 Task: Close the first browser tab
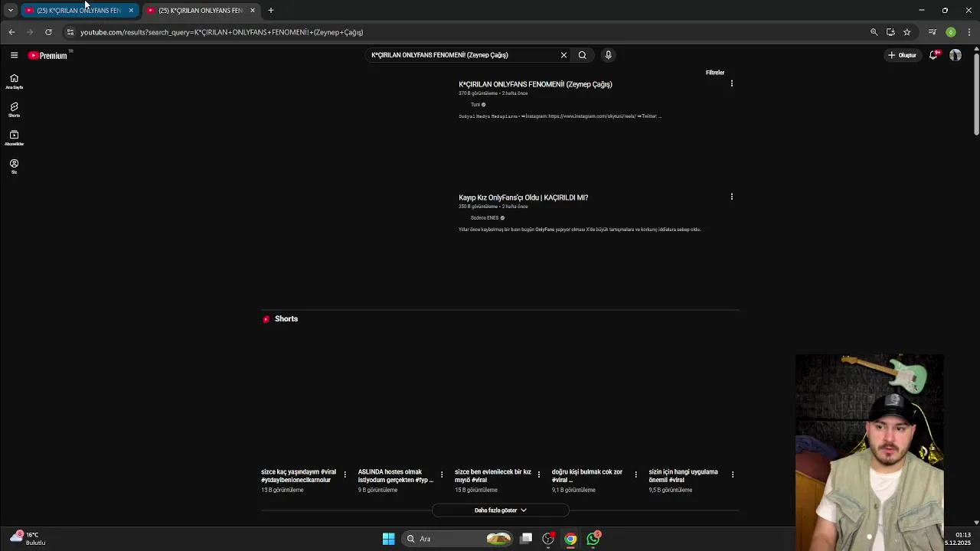click(x=131, y=11)
